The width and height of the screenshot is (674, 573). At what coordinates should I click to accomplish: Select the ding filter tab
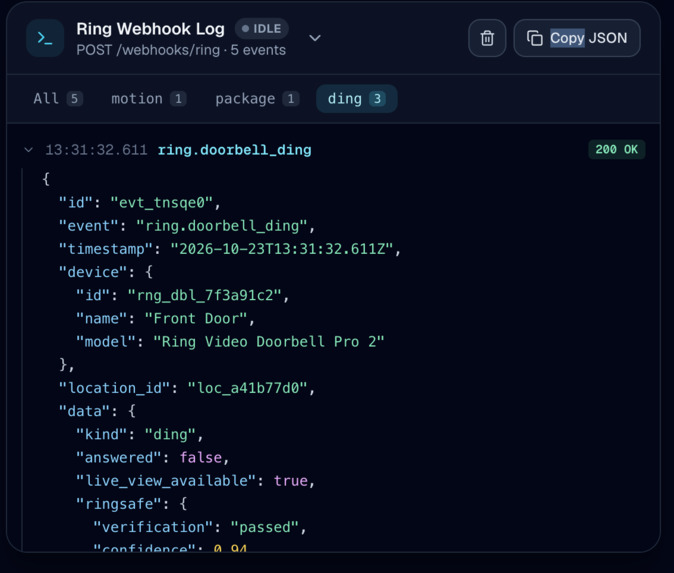point(357,99)
